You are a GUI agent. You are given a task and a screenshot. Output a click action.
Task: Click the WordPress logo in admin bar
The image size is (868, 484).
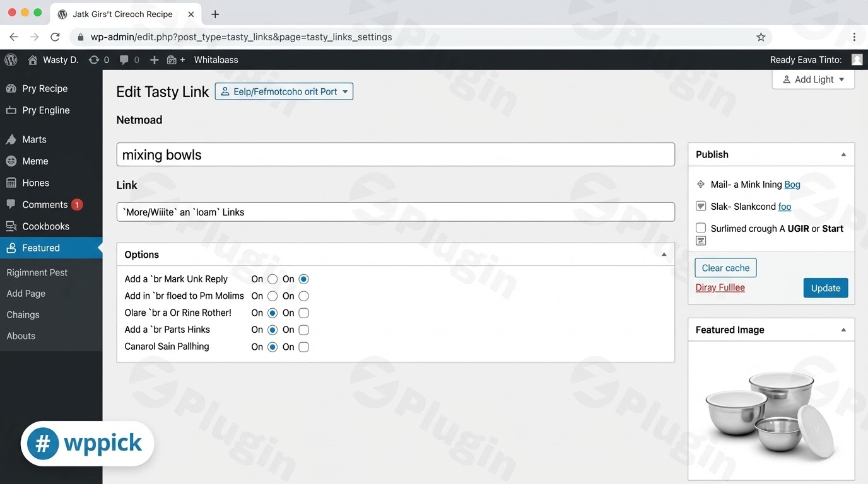[x=11, y=60]
